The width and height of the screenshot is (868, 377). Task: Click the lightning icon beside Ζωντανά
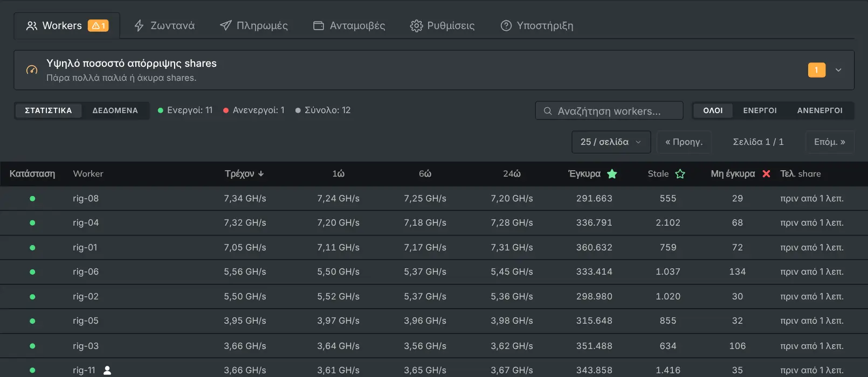click(x=139, y=26)
